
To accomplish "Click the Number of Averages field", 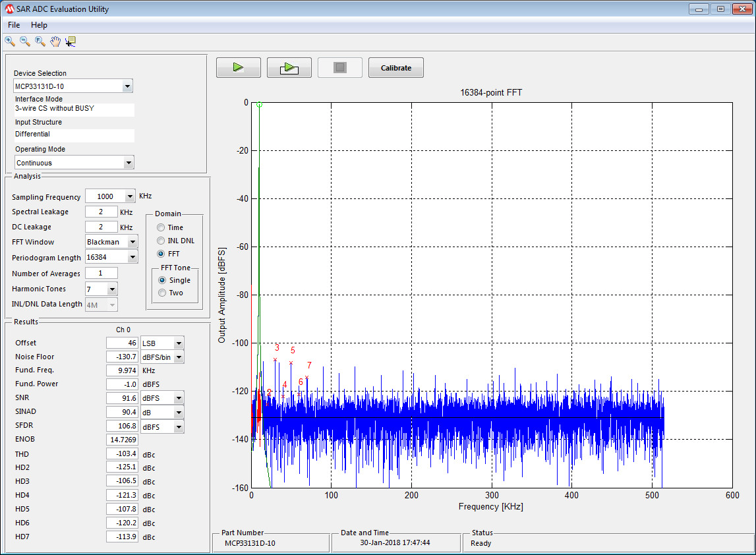I will coord(102,273).
